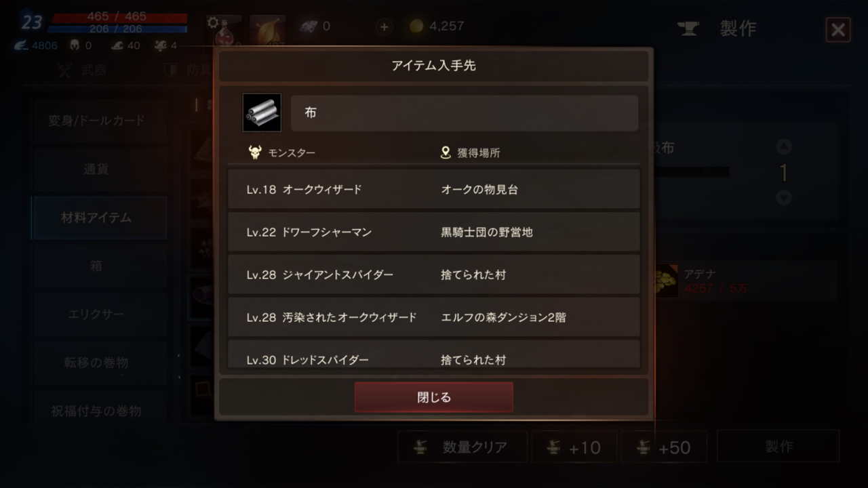
Task: Select the Lv.18 オークウィザード row
Action: pos(434,189)
